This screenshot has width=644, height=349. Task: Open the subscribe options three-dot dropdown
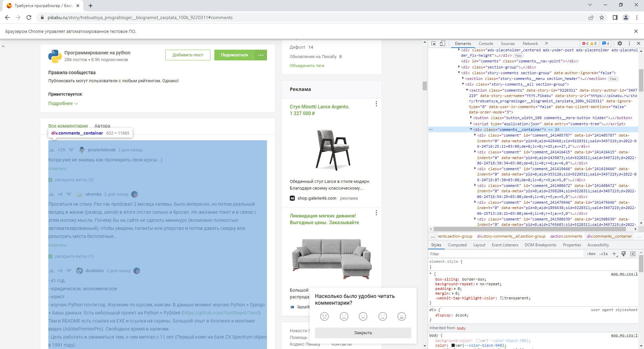pos(261,55)
